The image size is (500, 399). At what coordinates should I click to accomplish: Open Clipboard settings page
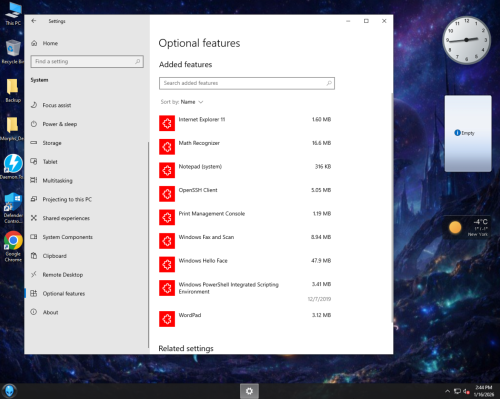pyautogui.click(x=86, y=256)
